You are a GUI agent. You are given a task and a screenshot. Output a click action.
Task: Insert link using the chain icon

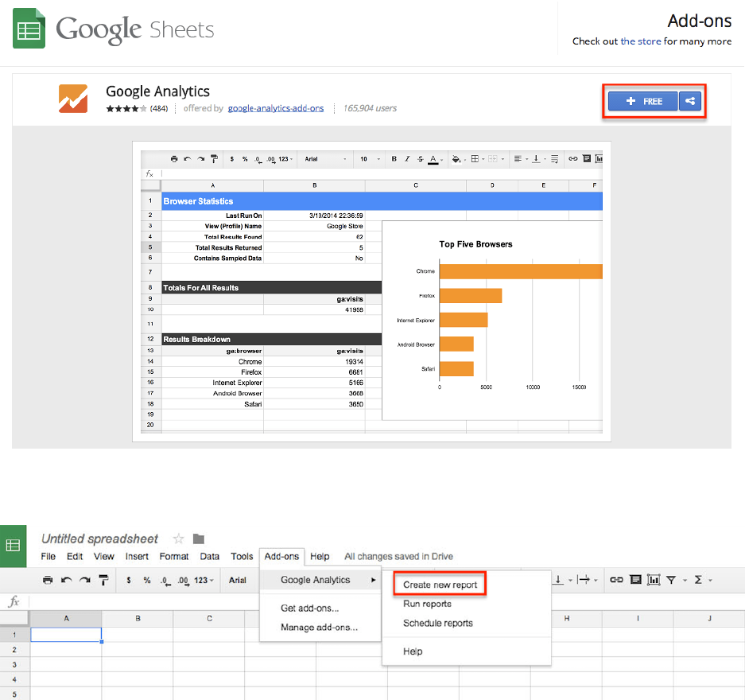[616, 580]
